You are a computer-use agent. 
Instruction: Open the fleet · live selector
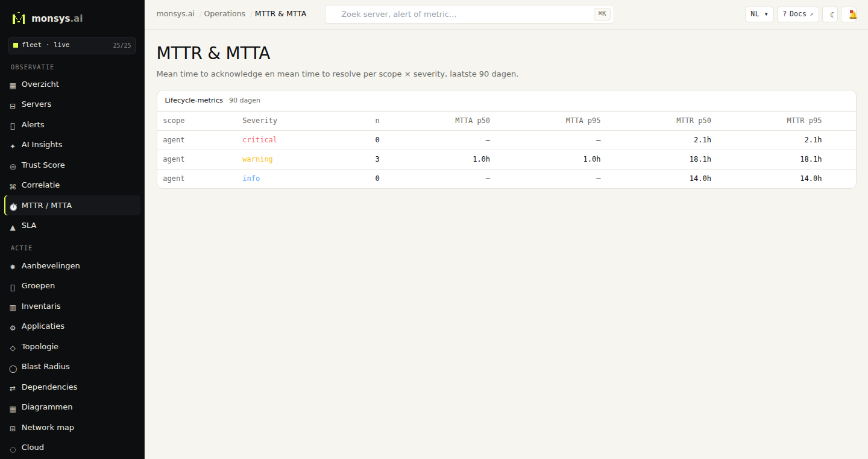point(72,45)
